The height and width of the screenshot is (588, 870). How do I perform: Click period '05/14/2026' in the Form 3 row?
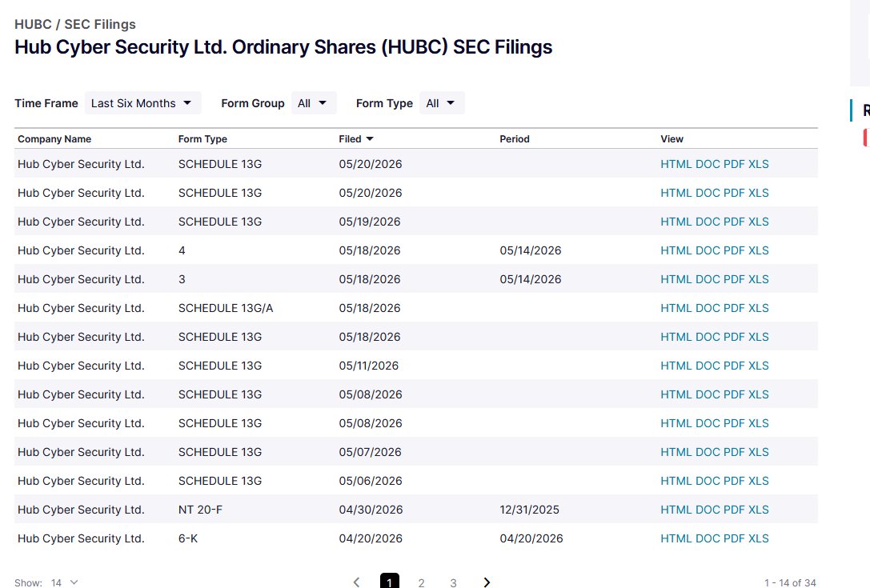(x=531, y=279)
